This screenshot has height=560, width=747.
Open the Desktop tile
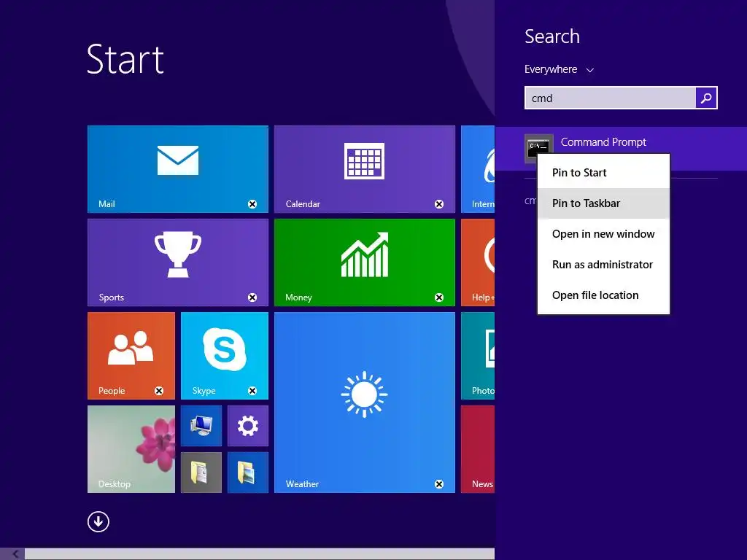point(131,448)
